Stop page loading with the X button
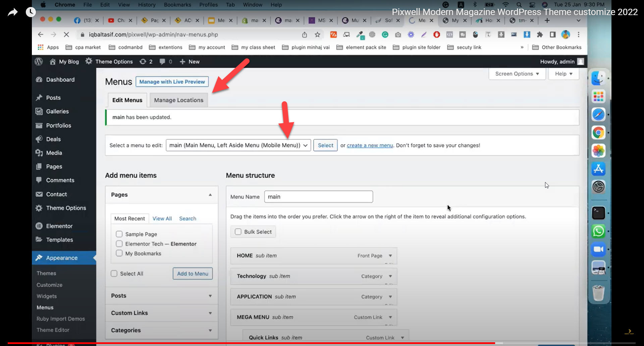The width and height of the screenshot is (644, 346). click(x=66, y=35)
